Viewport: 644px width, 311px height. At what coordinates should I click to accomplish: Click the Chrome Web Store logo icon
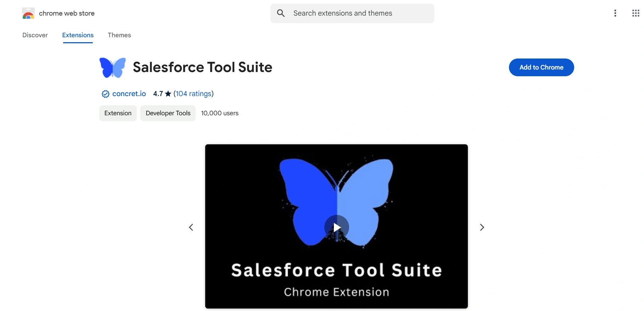28,13
